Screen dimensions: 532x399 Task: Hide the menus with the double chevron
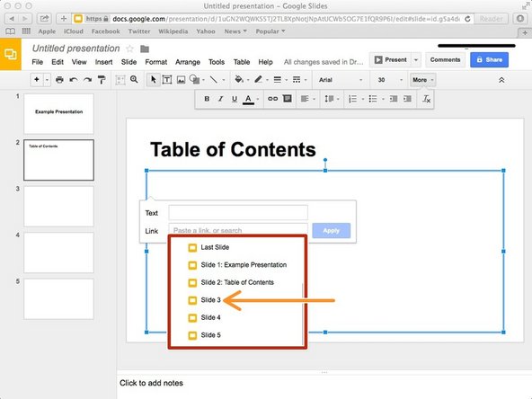(501, 80)
